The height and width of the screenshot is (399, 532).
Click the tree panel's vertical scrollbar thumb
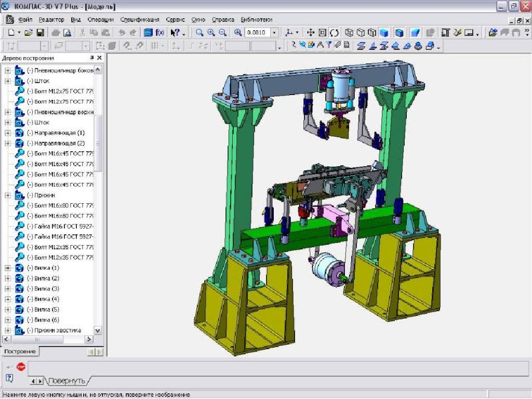click(x=98, y=143)
